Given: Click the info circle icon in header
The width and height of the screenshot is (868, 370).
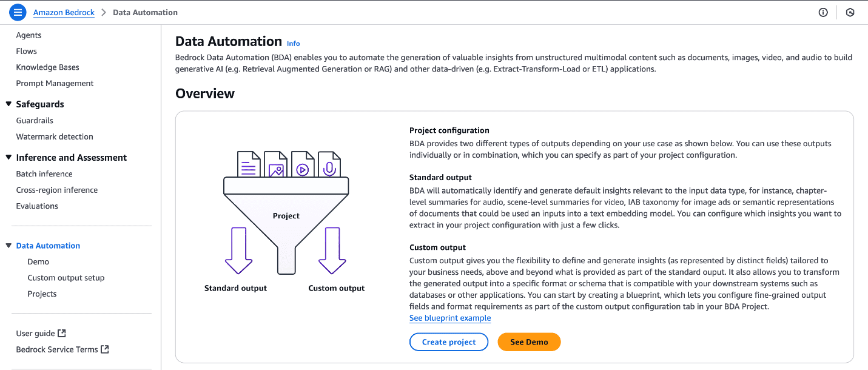Looking at the screenshot, I should coord(823,12).
